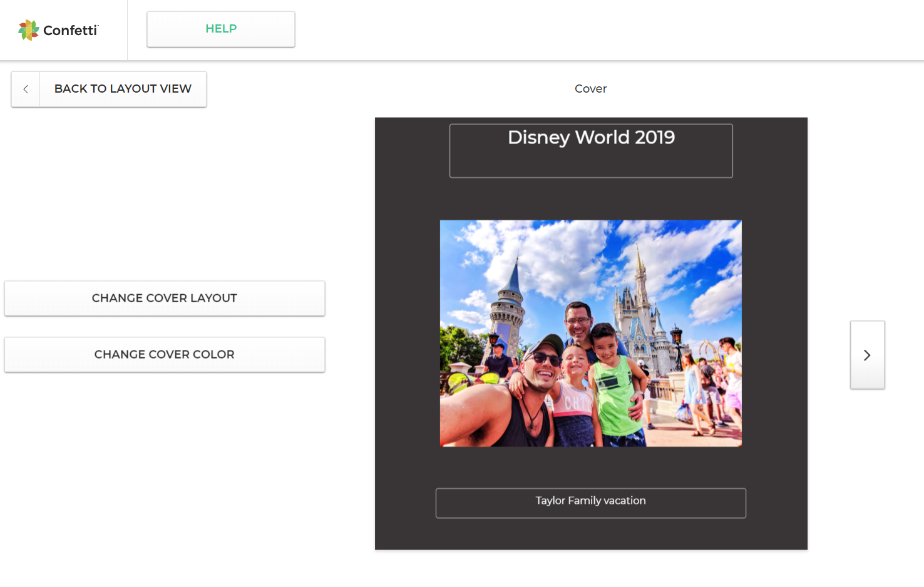Go back to layout view
The height and width of the screenshot is (587, 924).
coord(123,89)
